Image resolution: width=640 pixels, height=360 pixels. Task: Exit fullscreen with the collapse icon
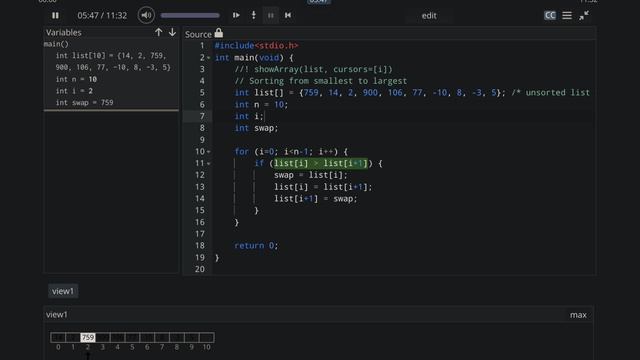(584, 15)
